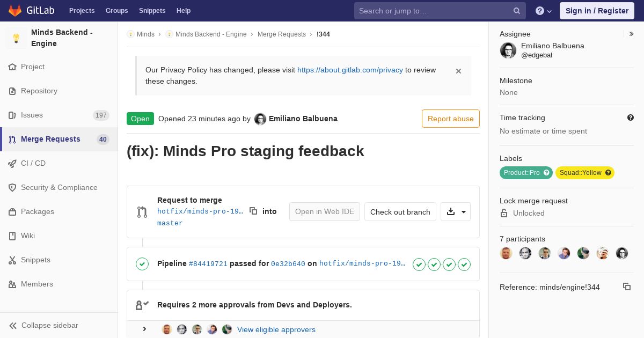Viewport: 644px width, 338px height.
Task: Open the GitLab logo home link
Action: pyautogui.click(x=31, y=11)
